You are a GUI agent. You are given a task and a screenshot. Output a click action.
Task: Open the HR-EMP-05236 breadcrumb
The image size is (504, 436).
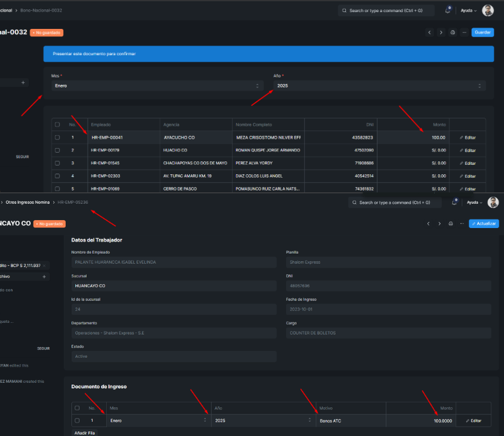click(73, 203)
